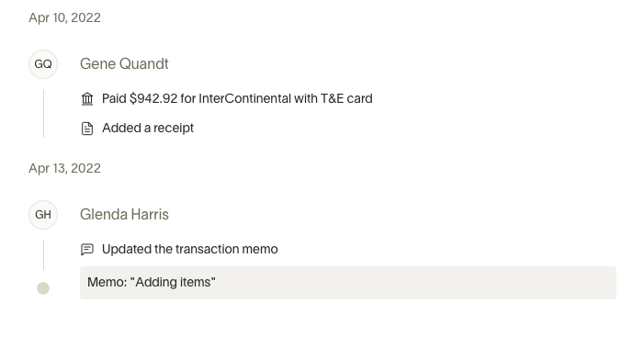Click the GH avatar circle
This screenshot has height=348, width=644.
pos(43,215)
